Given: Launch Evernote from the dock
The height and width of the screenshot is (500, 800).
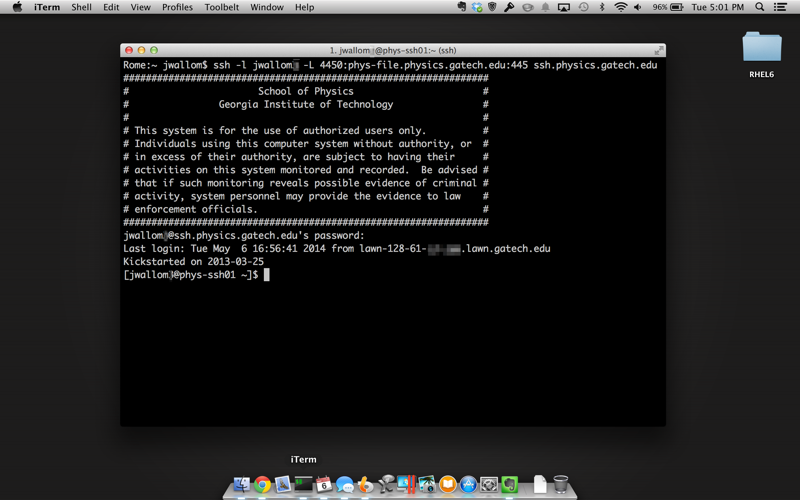Looking at the screenshot, I should pos(509,484).
